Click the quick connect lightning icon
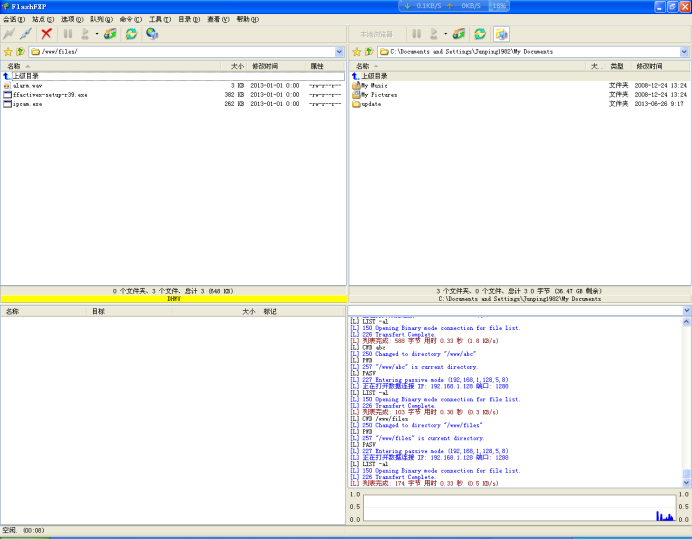This screenshot has height=539, width=692. (x=9, y=34)
